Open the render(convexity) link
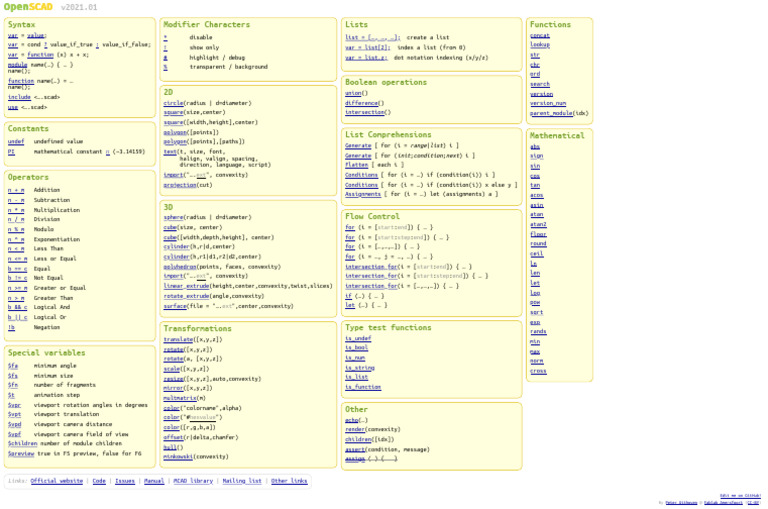 [355, 429]
